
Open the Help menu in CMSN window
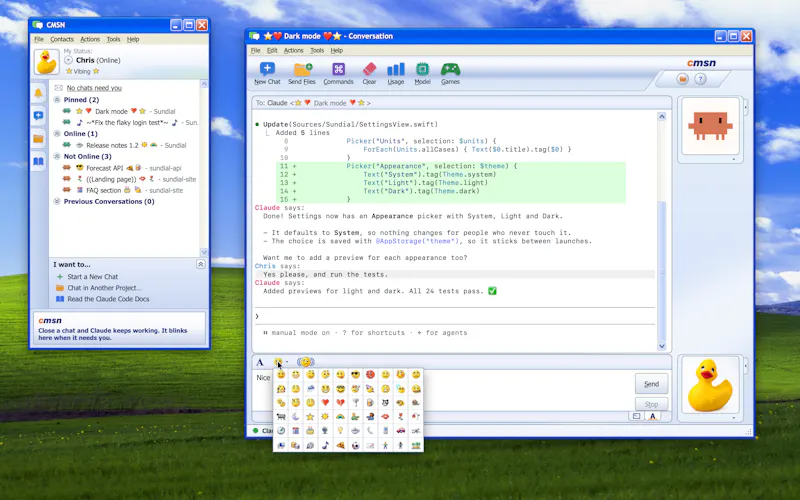coord(133,39)
